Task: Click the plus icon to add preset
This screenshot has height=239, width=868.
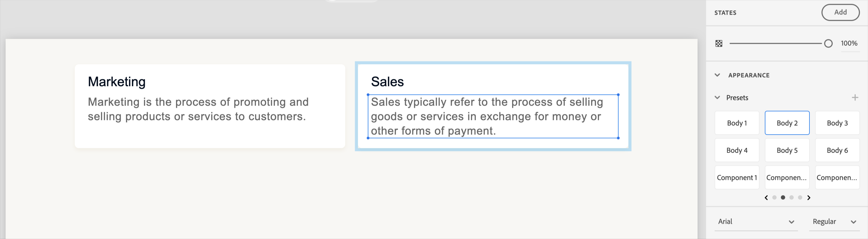Action: [x=855, y=98]
